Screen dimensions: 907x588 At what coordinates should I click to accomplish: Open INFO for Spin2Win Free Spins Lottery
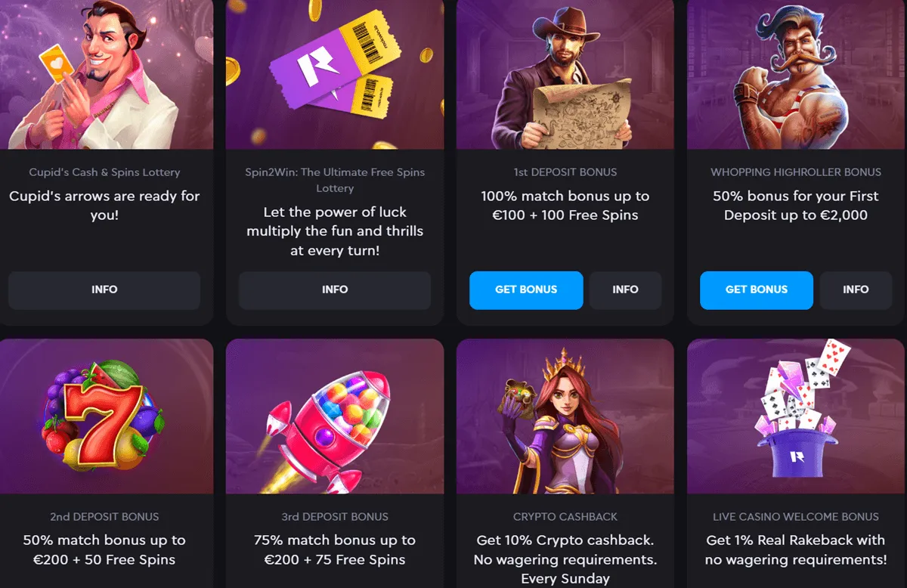(335, 290)
